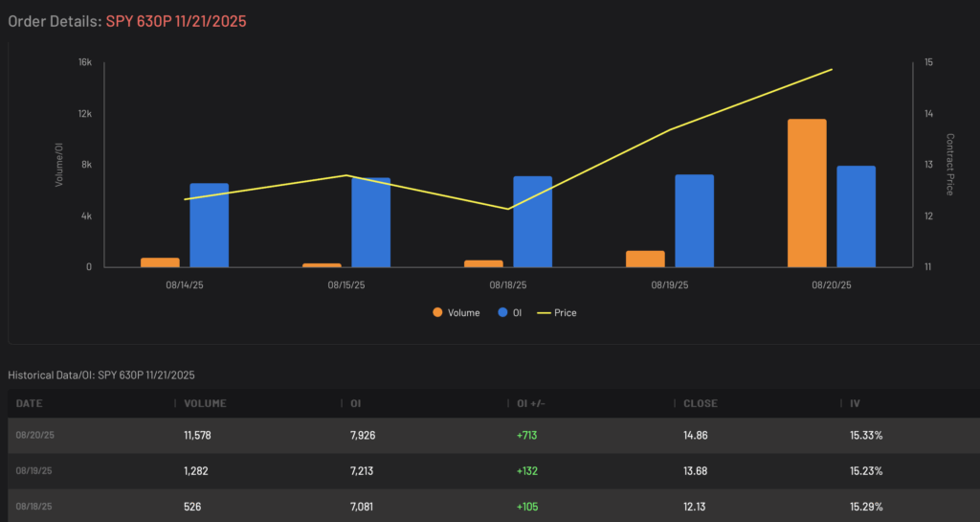Sort table by OI +/- column header

tap(531, 403)
